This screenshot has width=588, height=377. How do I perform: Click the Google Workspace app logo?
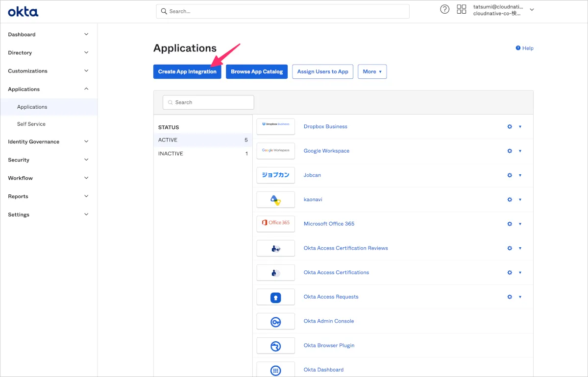(x=275, y=151)
